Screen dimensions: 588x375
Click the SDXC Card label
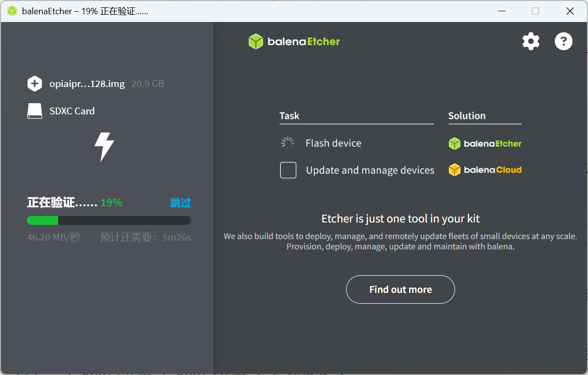(72, 111)
